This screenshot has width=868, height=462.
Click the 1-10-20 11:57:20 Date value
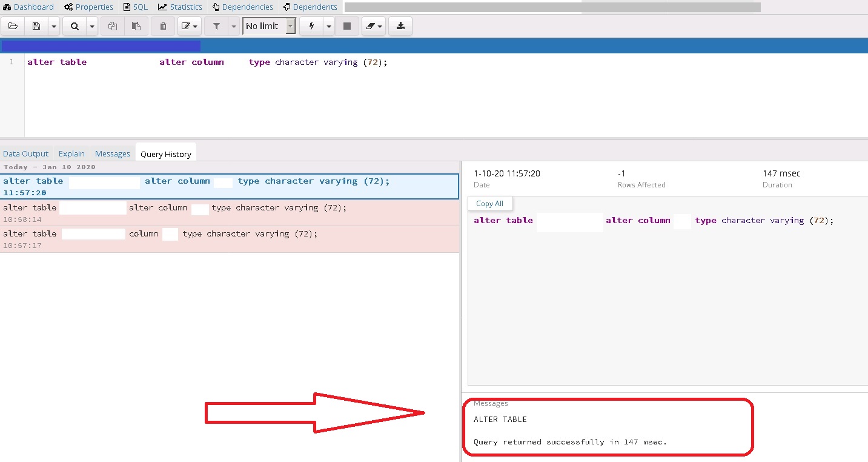coord(507,173)
